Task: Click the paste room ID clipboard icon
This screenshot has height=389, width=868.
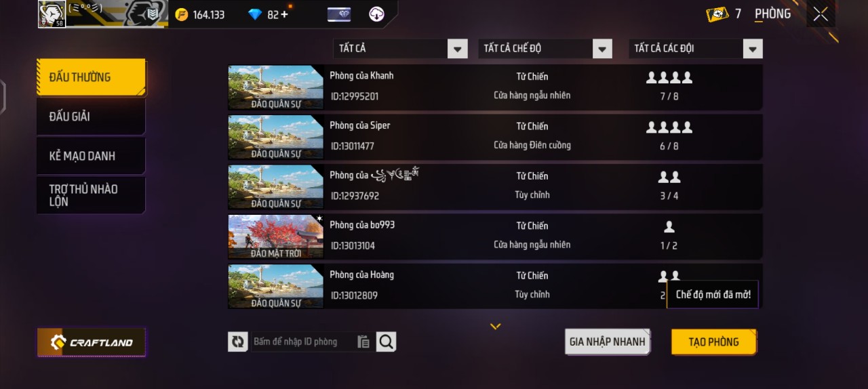Action: coord(364,342)
